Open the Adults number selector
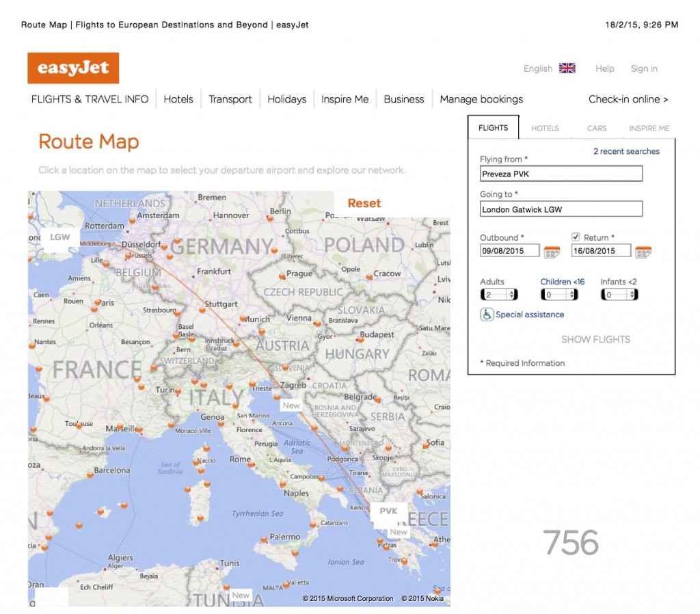The height and width of the screenshot is (614, 700). 498,294
